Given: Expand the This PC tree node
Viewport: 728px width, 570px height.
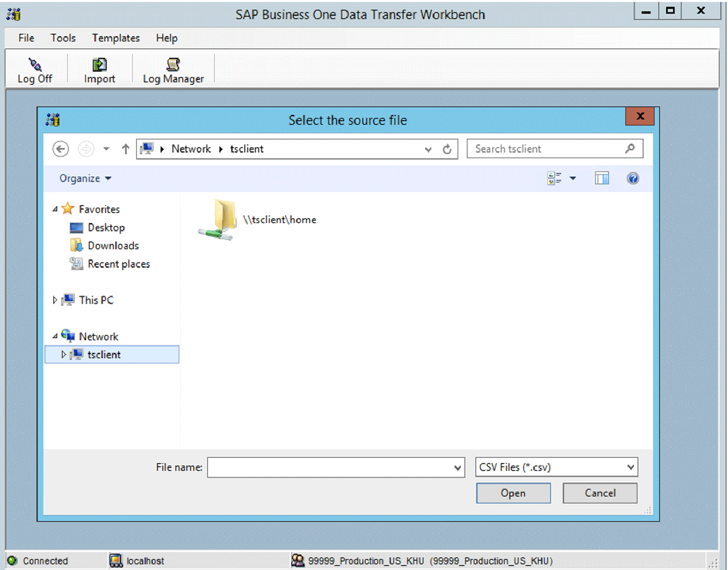Looking at the screenshot, I should tap(55, 300).
